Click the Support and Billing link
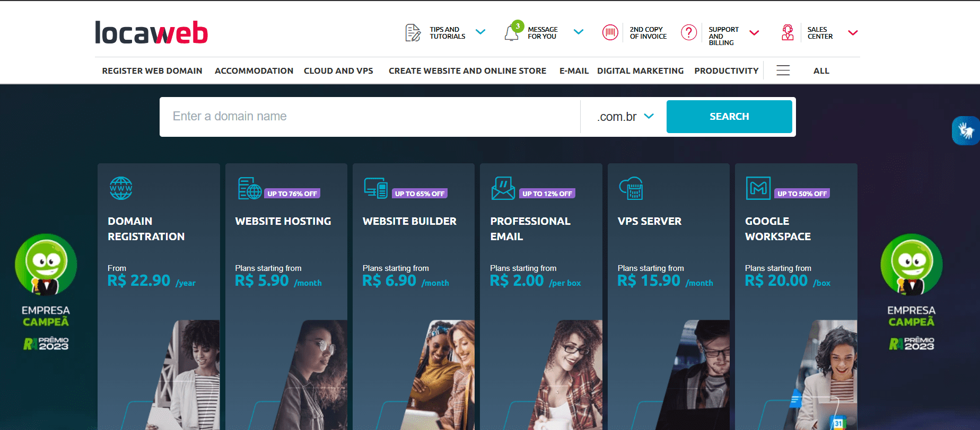 tap(723, 36)
